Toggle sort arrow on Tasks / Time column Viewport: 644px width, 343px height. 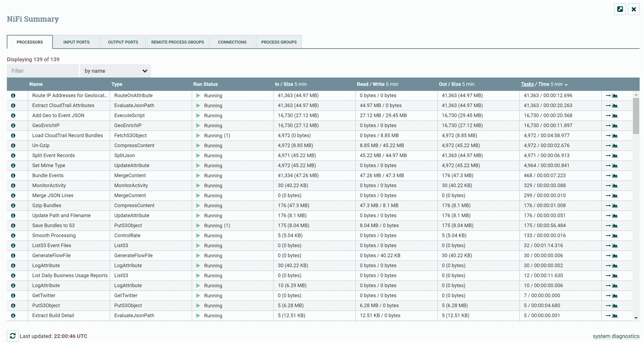point(566,84)
